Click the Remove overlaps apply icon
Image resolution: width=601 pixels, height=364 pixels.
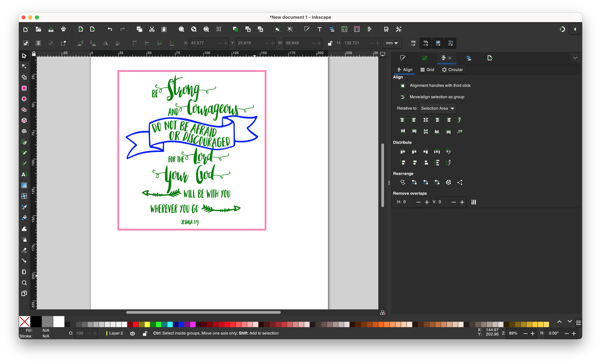(x=473, y=202)
